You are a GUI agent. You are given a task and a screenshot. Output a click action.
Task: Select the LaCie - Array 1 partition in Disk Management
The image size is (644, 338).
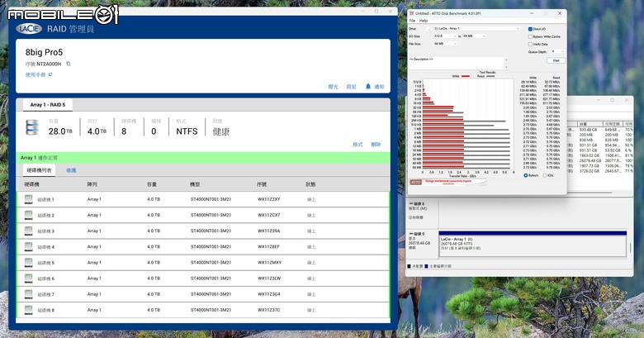click(533, 244)
